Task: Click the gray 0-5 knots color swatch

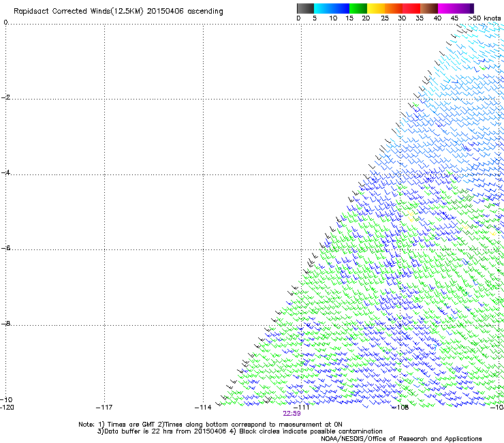Action: tap(306, 8)
